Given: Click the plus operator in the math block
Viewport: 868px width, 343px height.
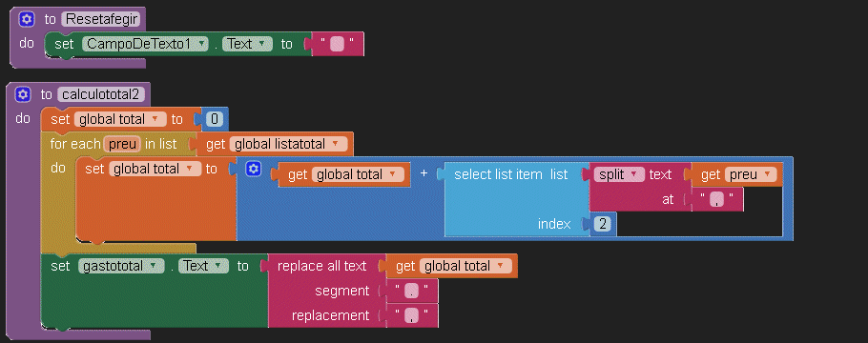Looking at the screenshot, I should (x=424, y=173).
